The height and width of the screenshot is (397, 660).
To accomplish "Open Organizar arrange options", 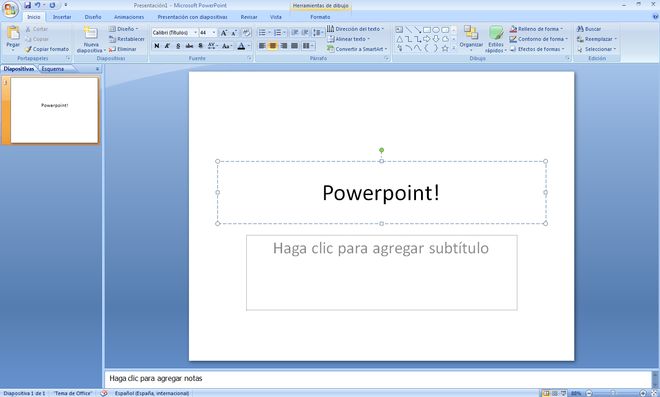I will [x=471, y=38].
